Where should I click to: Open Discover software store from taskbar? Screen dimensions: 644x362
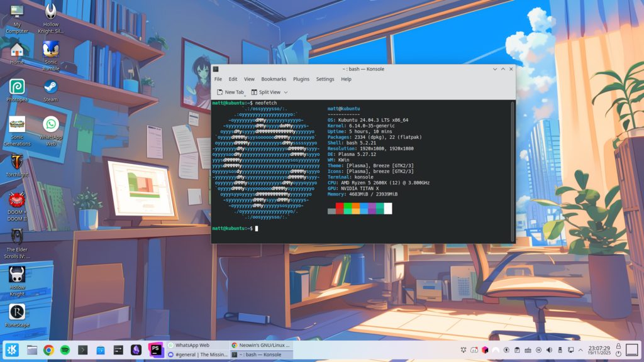click(101, 350)
